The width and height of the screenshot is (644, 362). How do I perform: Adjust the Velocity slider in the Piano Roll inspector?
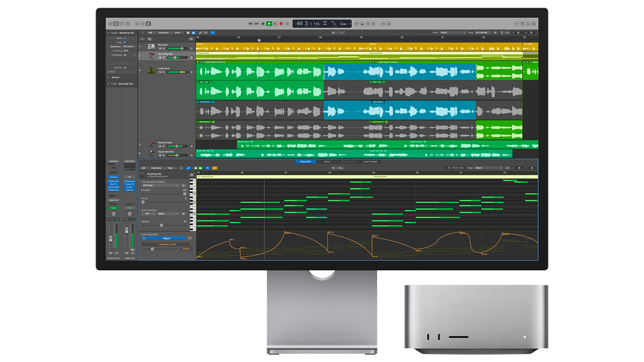pos(162,225)
